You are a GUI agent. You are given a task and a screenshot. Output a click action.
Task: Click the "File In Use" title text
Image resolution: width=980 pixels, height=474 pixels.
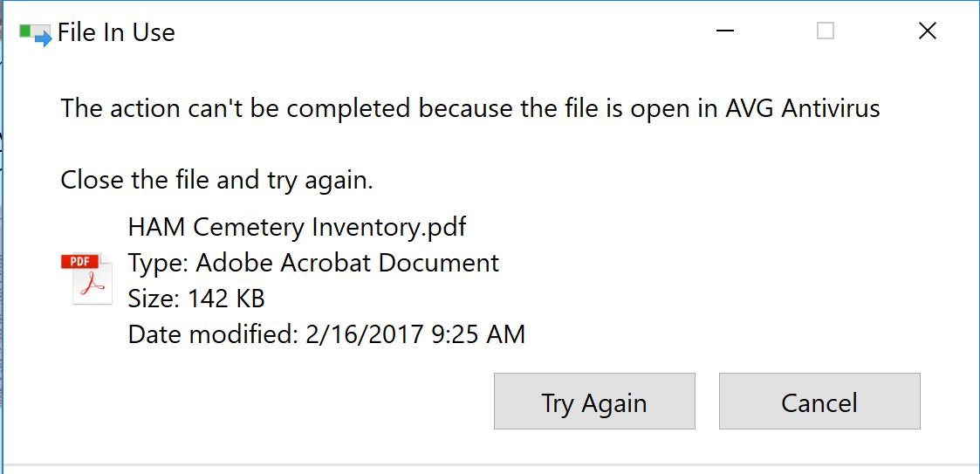pos(116,33)
